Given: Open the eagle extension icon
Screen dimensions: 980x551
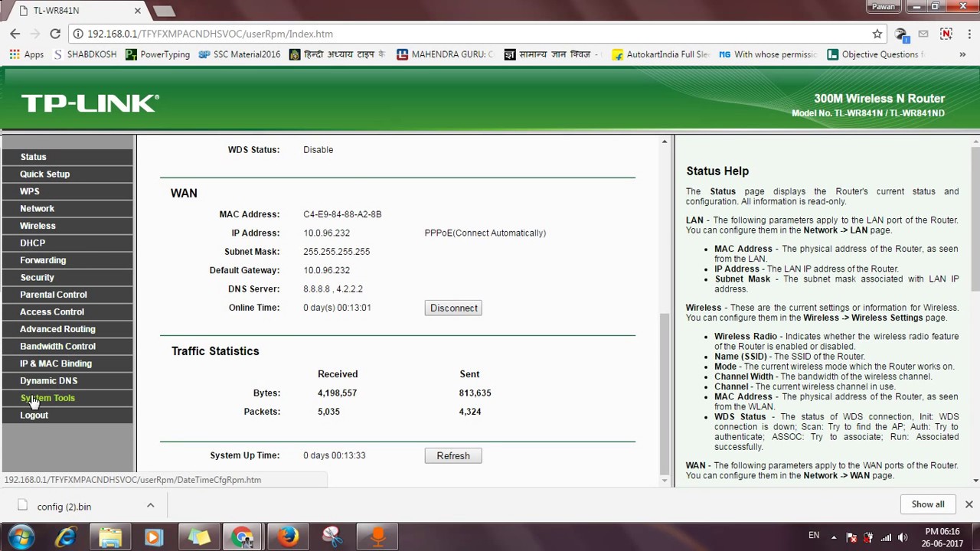Looking at the screenshot, I should click(x=901, y=34).
